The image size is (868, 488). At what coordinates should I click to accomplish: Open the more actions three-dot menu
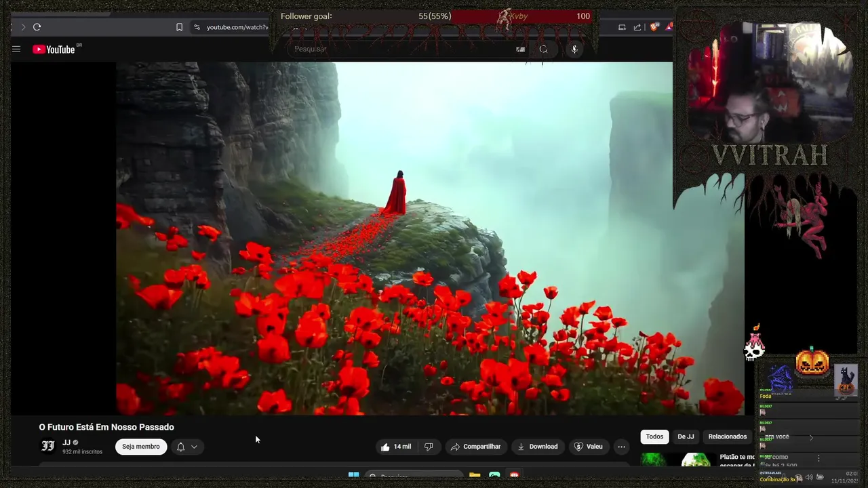pos(621,447)
